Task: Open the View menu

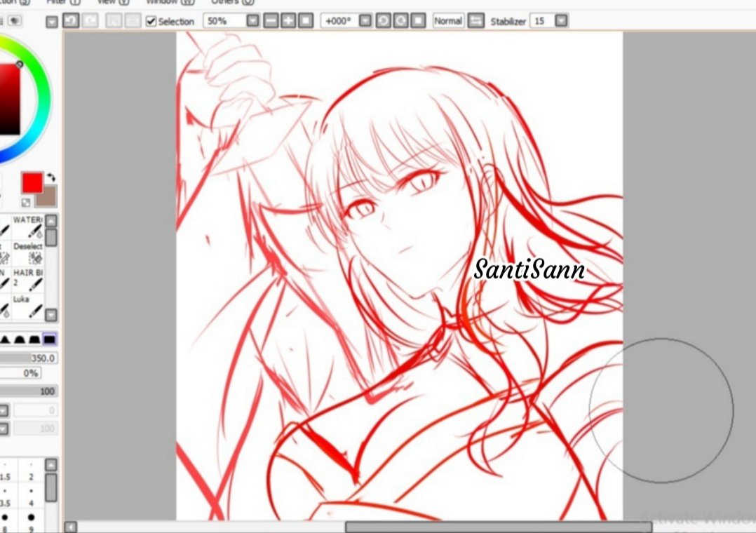Action: coord(114,2)
